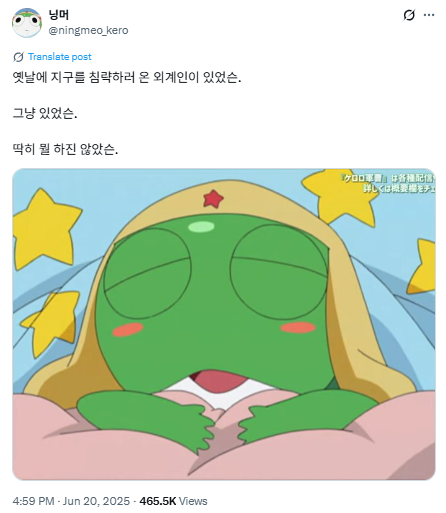446x513 pixels.
Task: Open the @ningmeo_kero handle
Action: pyautogui.click(x=88, y=31)
